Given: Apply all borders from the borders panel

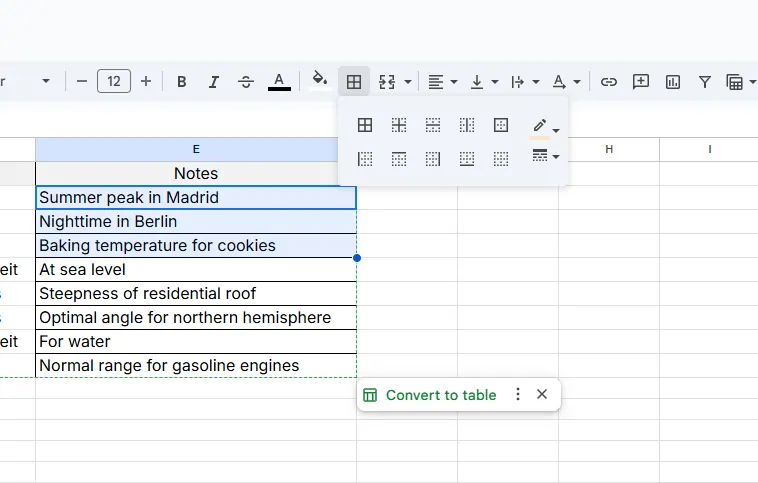Looking at the screenshot, I should click(x=365, y=125).
